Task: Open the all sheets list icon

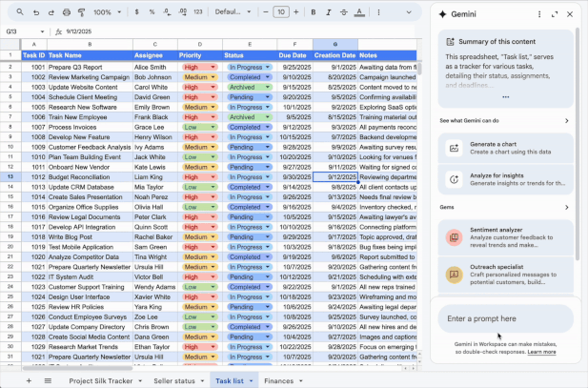Action: pyautogui.click(x=48, y=380)
